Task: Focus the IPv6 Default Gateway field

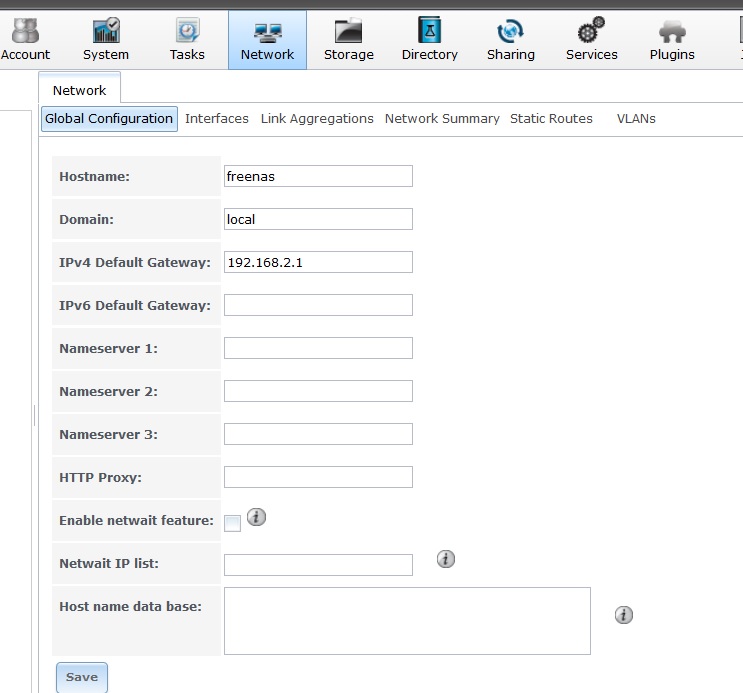Action: [318, 305]
